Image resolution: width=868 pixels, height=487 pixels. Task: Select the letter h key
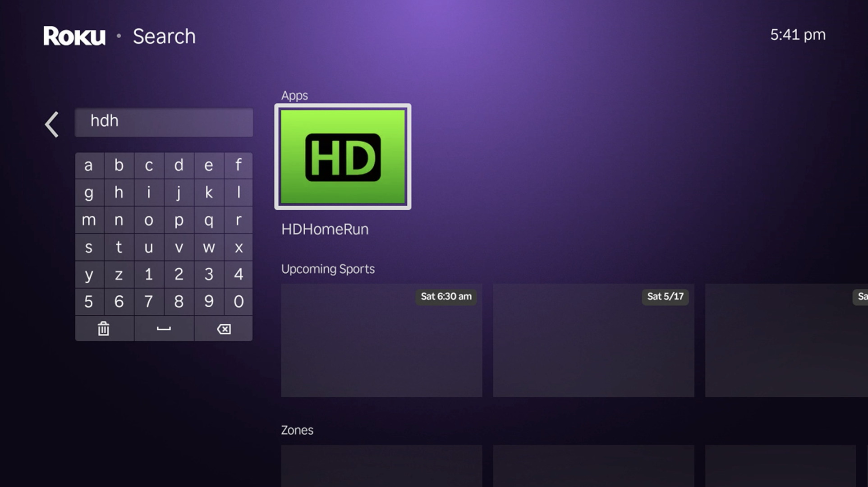pyautogui.click(x=119, y=193)
